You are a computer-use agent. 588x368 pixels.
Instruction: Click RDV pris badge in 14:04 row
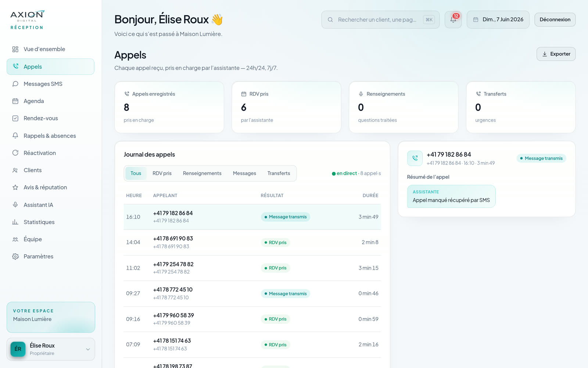(276, 243)
